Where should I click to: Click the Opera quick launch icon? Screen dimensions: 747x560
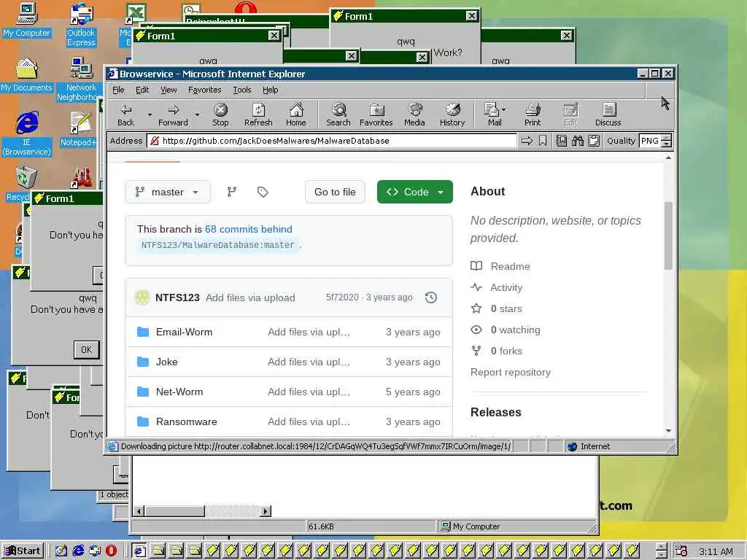point(111,551)
